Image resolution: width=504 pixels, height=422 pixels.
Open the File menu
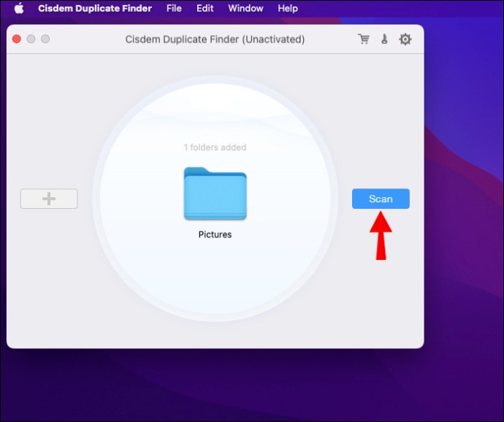(x=174, y=8)
